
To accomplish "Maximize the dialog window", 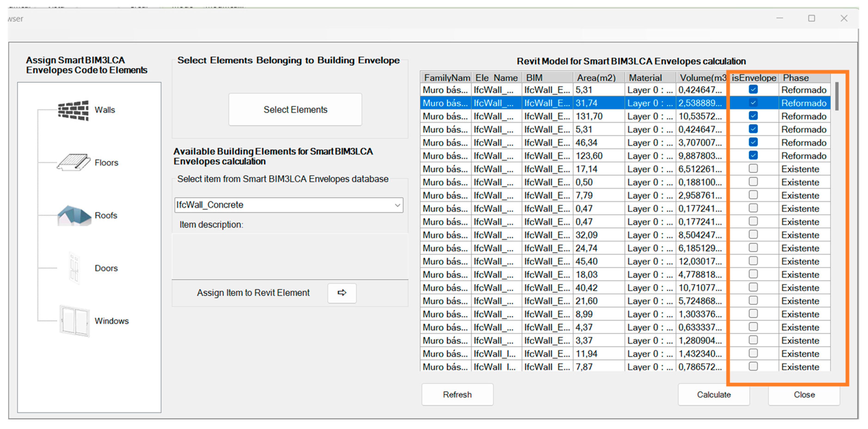I will click(x=811, y=18).
